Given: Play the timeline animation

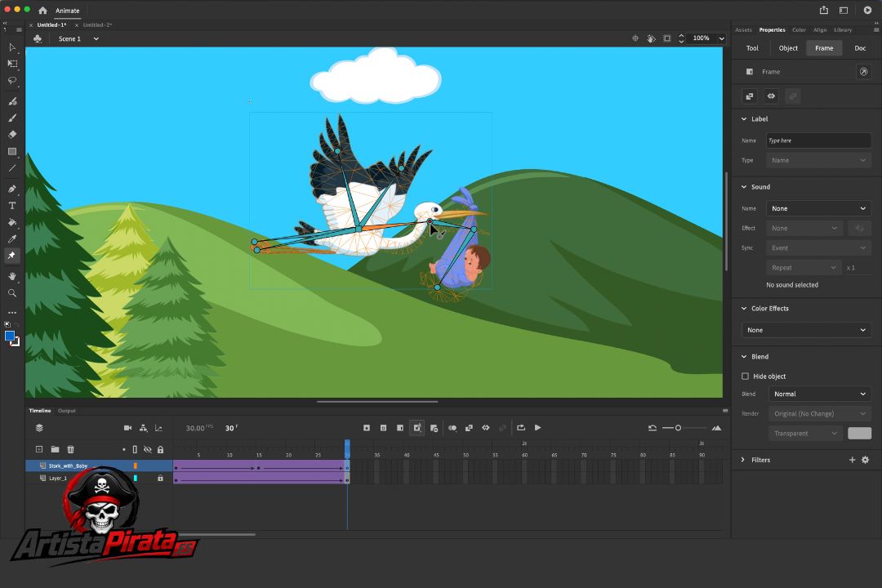Looking at the screenshot, I should 537,428.
